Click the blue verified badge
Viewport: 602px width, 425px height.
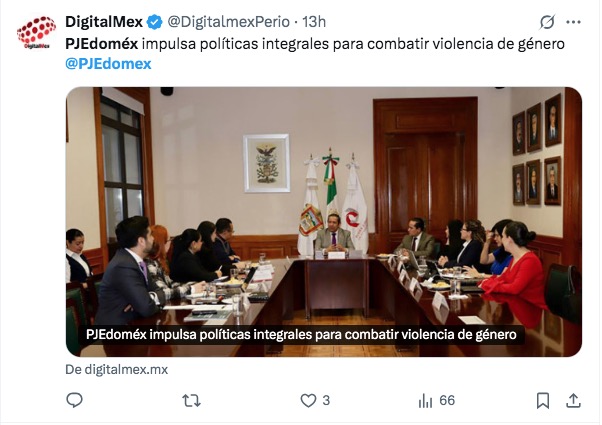tap(155, 22)
